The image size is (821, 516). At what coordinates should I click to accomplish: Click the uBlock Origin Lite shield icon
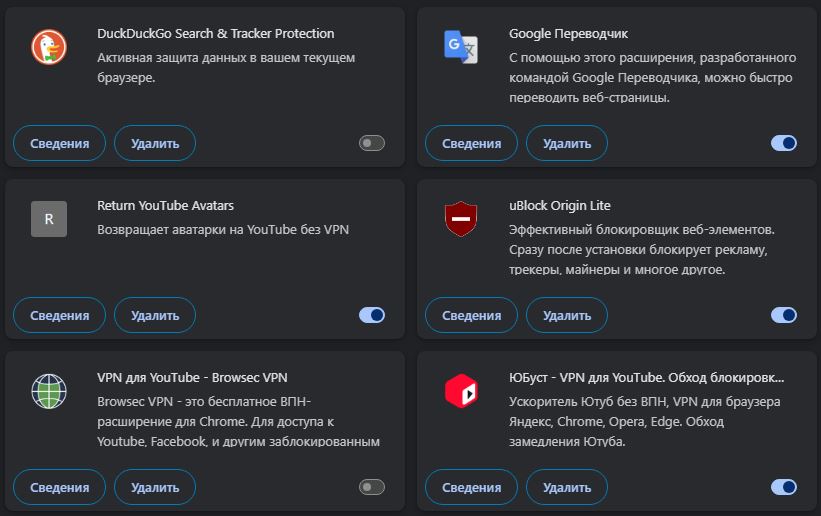460,218
